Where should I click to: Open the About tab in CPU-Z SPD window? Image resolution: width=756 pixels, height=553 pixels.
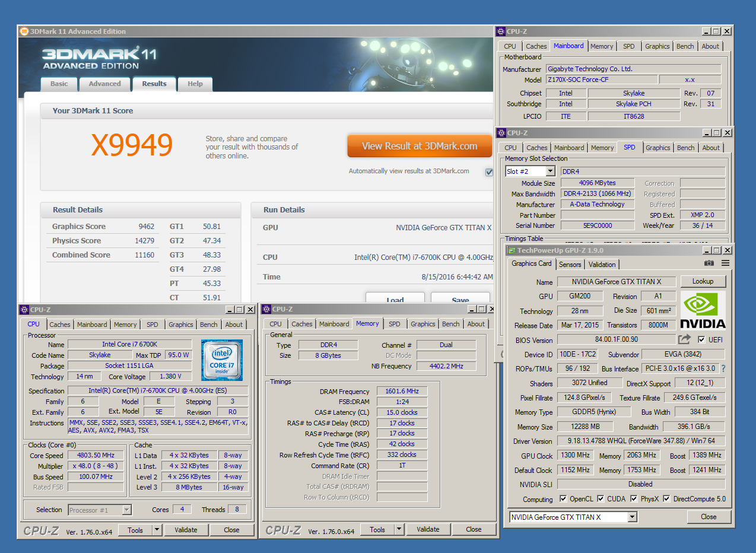(x=711, y=148)
